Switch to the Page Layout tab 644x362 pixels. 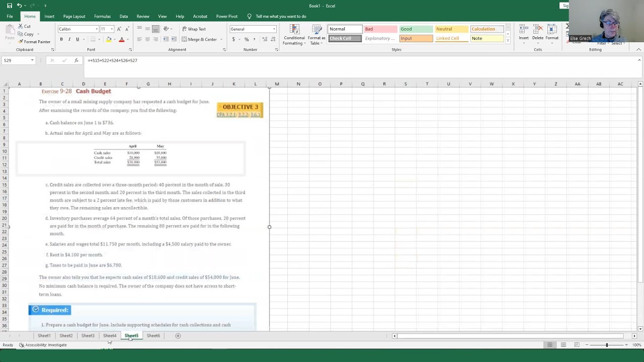[74, 16]
